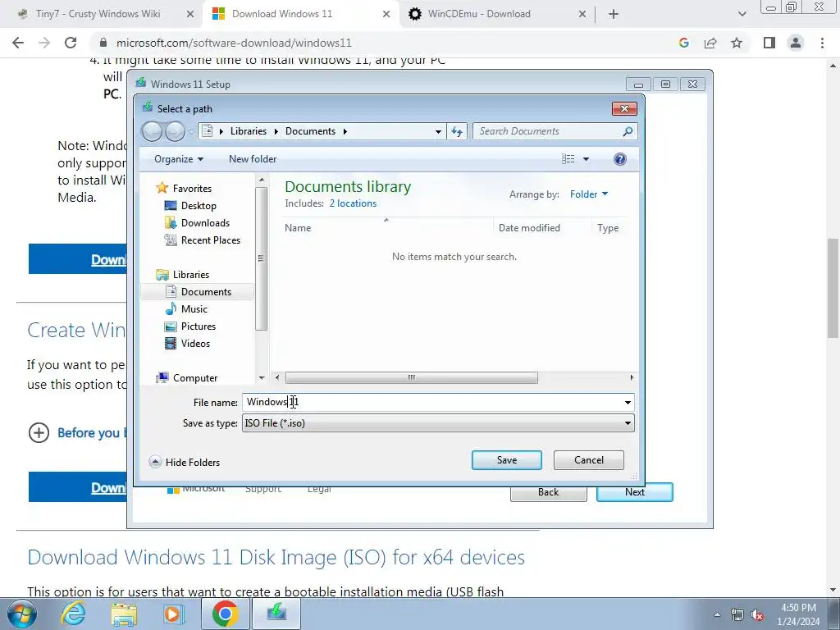Click Documents in the breadcrumb path

click(x=310, y=131)
